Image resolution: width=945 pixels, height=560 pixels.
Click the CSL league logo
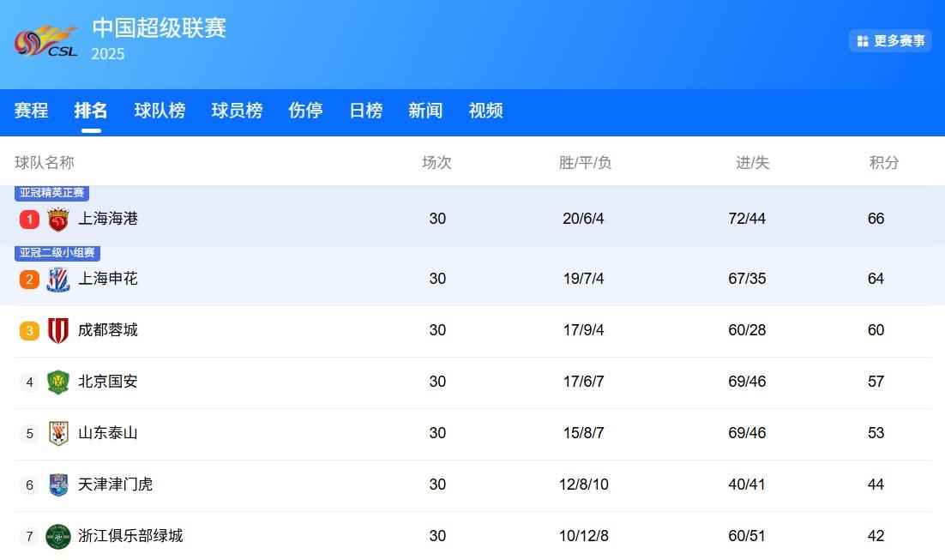46,41
